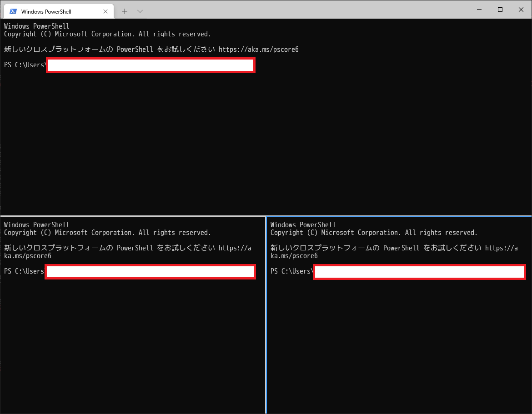Expand the new tab profile dropdown
The height and width of the screenshot is (414, 532).
tap(140, 11)
